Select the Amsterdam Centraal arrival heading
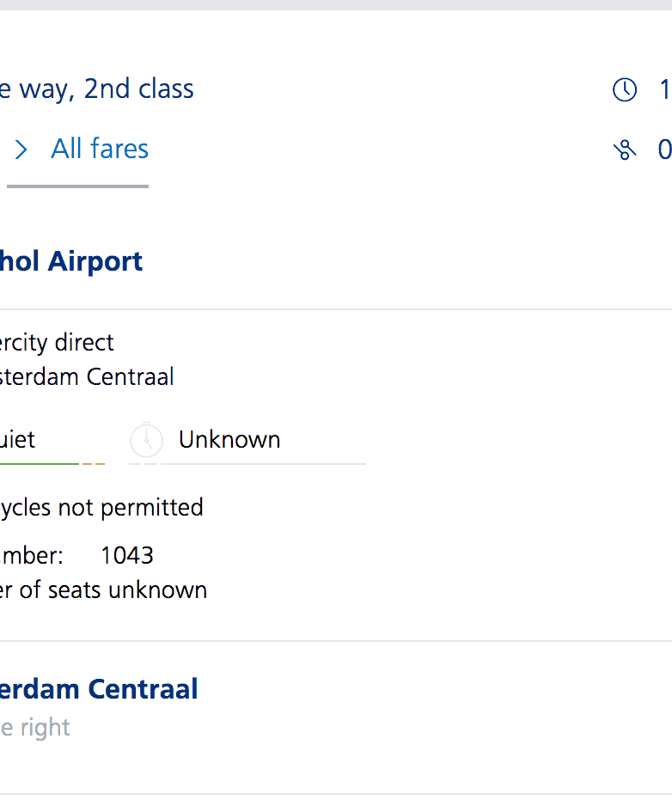This screenshot has width=672, height=806. 99,689
